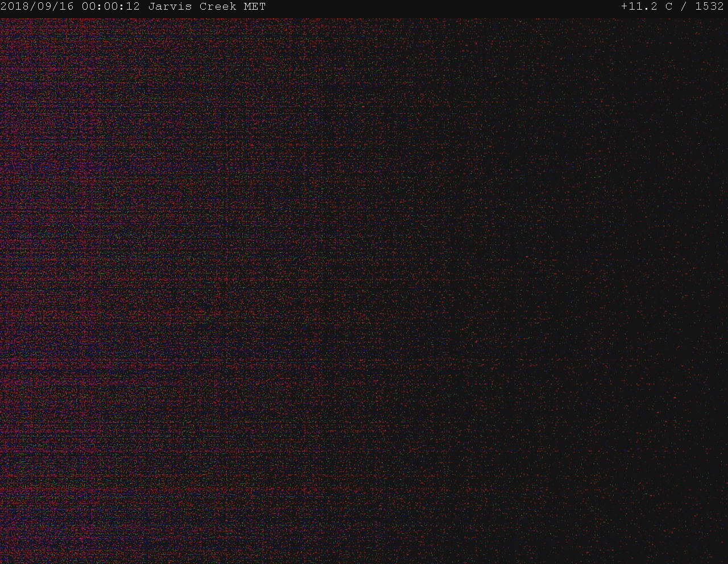Click the +11.2 temperature reading
The image size is (728, 564).
[x=639, y=7]
